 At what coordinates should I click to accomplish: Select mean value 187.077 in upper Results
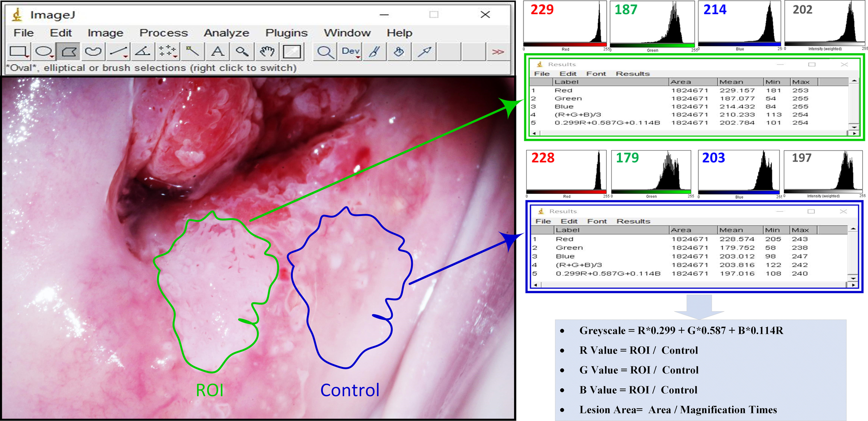(737, 99)
